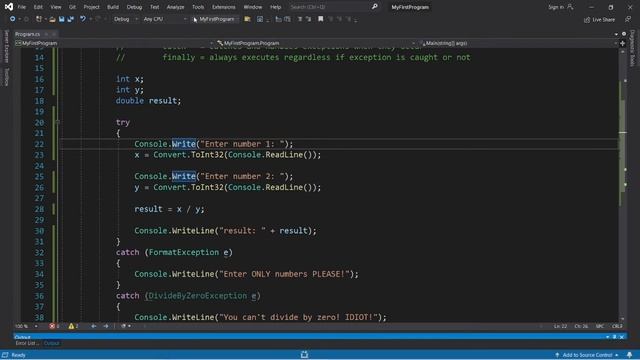Open the document list dropdown arrow above the editor
The width and height of the screenshot is (640, 360).
(x=616, y=34)
